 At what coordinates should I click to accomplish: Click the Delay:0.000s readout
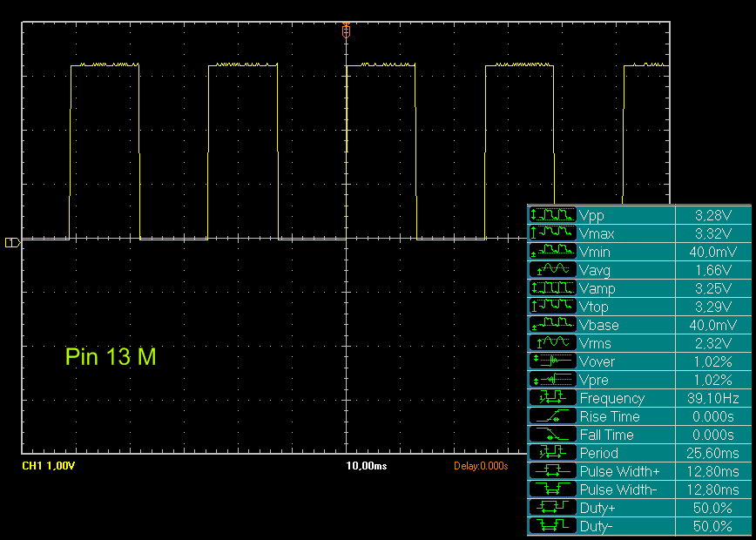click(481, 466)
